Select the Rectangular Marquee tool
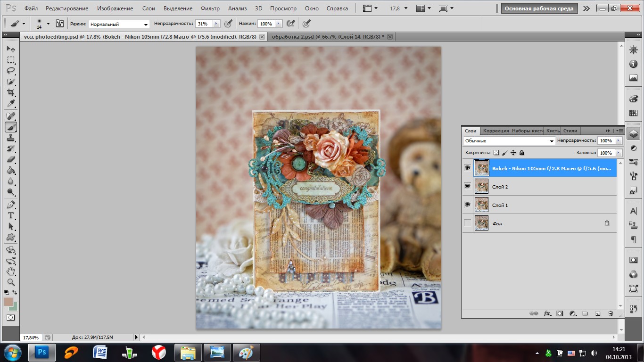The width and height of the screenshot is (644, 362). pos(11,60)
